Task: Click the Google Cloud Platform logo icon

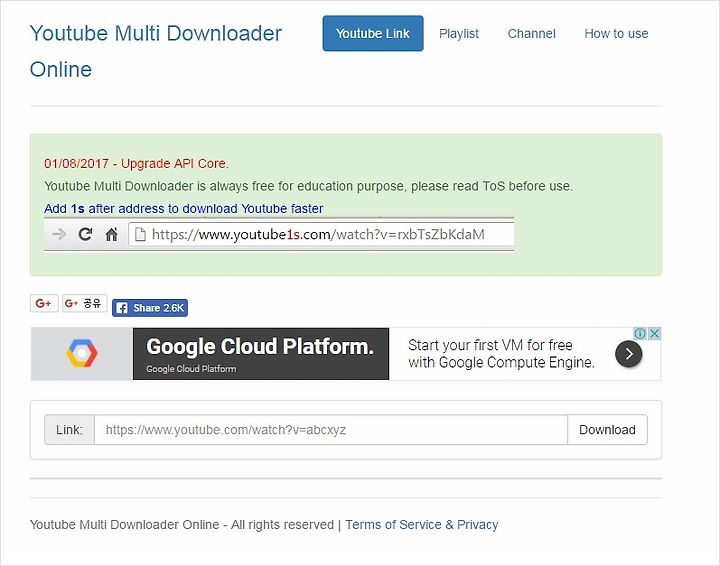Action: tap(82, 353)
